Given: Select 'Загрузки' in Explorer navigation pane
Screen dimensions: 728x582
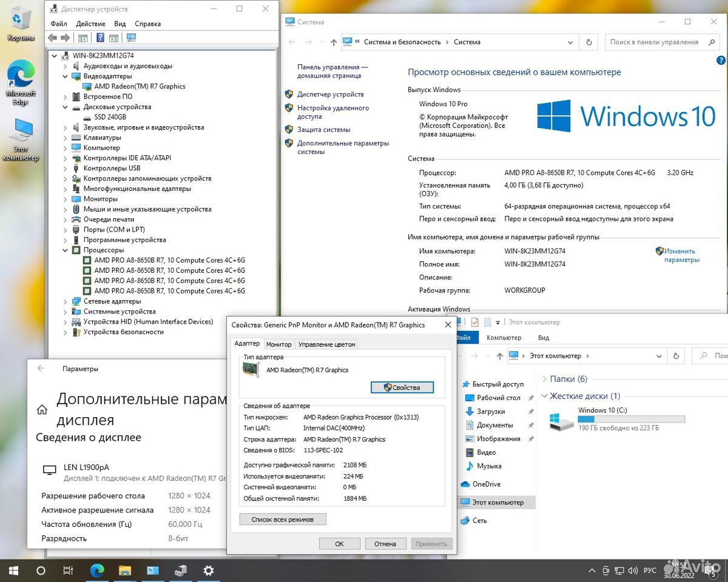Looking at the screenshot, I should point(491,411).
